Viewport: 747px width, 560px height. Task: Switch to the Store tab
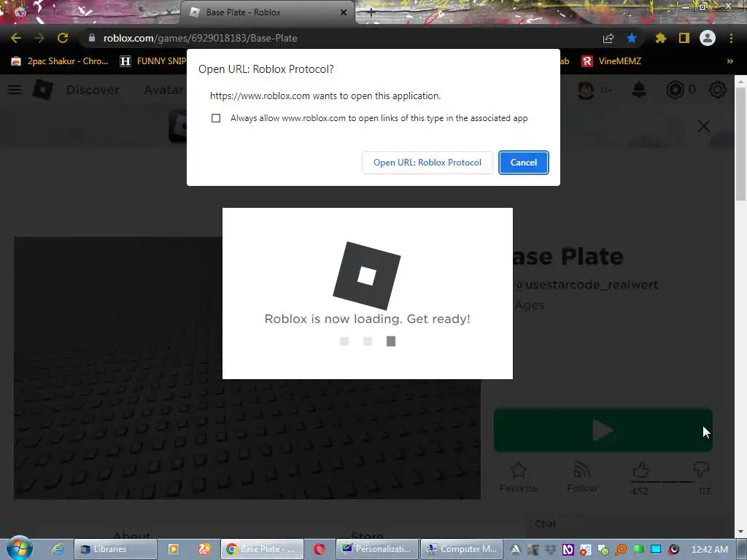pyautogui.click(x=367, y=535)
